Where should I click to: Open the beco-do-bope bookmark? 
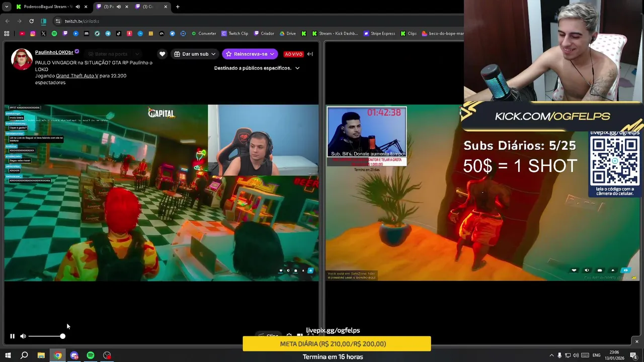click(443, 34)
